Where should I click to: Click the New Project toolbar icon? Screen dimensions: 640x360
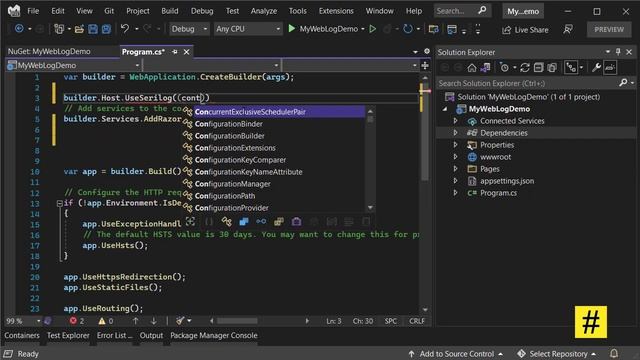tap(59, 29)
